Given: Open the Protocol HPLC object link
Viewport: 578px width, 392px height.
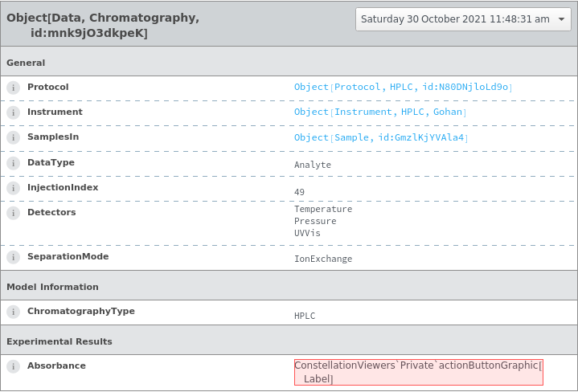Looking at the screenshot, I should [403, 87].
